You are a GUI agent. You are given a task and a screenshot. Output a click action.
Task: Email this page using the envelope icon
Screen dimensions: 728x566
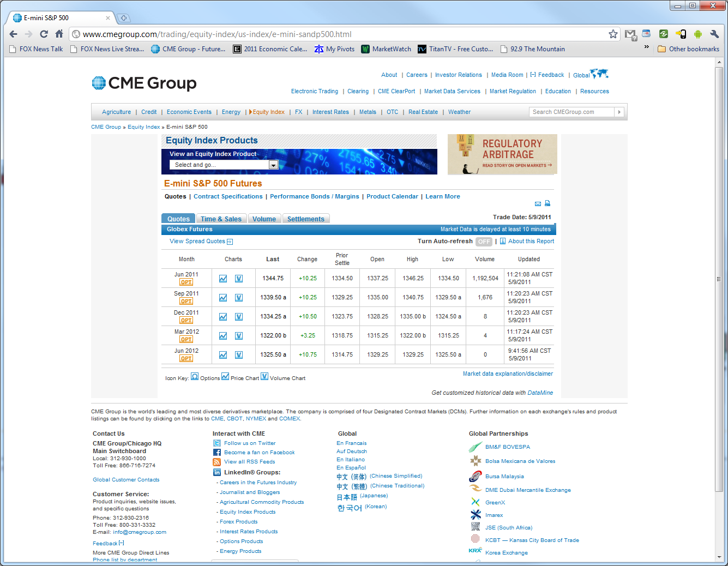pyautogui.click(x=538, y=204)
